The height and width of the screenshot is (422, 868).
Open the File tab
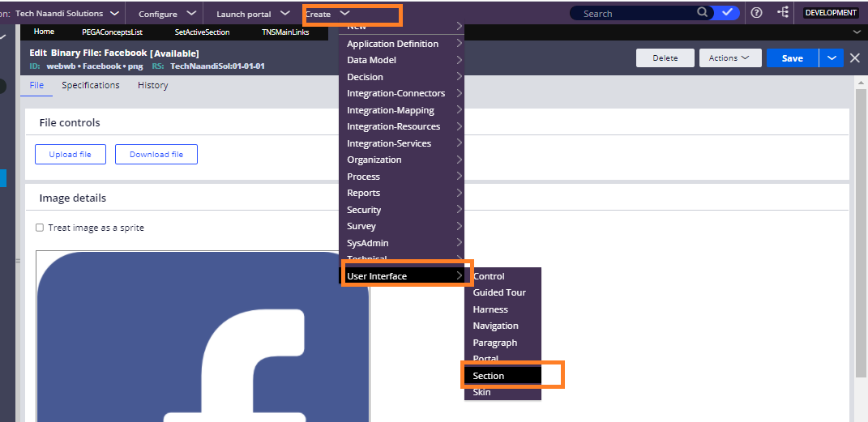(36, 85)
